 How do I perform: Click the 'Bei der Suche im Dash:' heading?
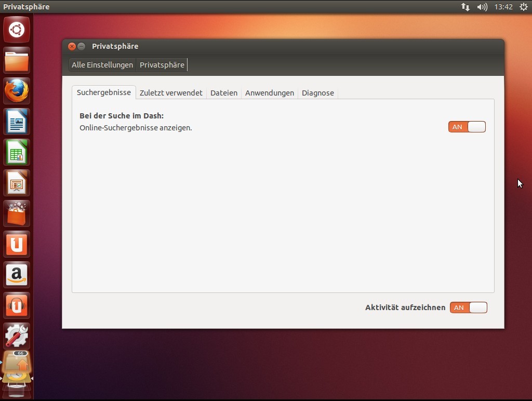[x=122, y=116]
